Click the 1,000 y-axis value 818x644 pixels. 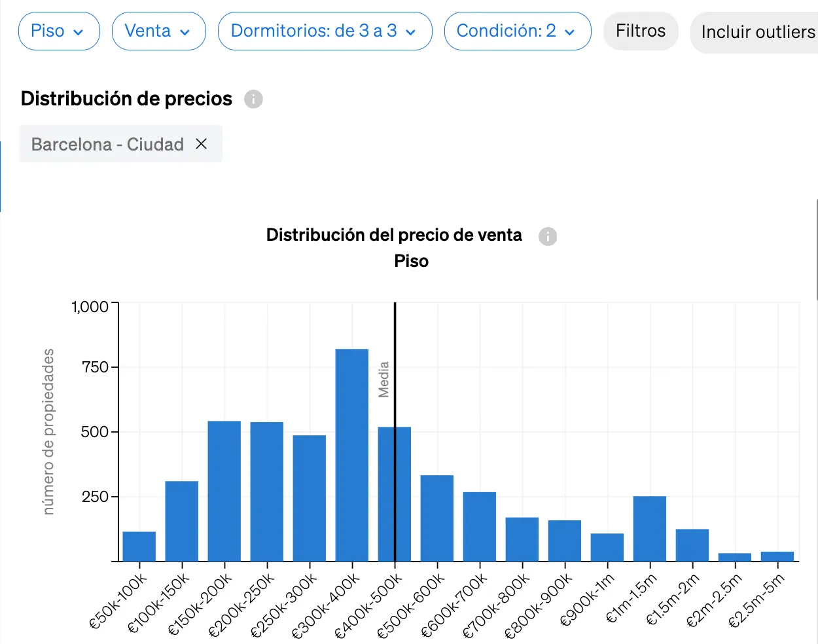coord(90,306)
